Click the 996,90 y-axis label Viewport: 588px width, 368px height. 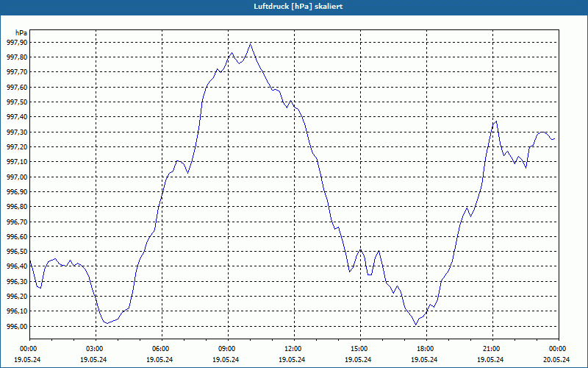tap(17, 192)
